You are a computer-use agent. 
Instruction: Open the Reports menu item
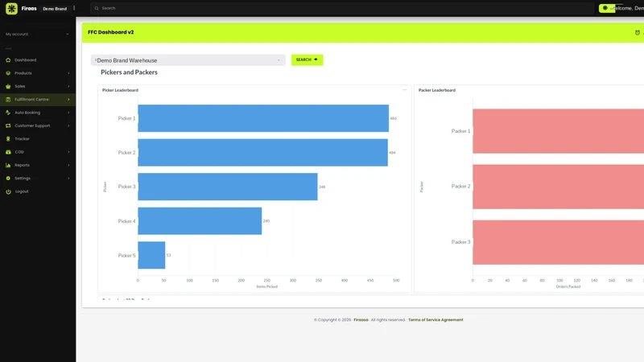(38, 165)
